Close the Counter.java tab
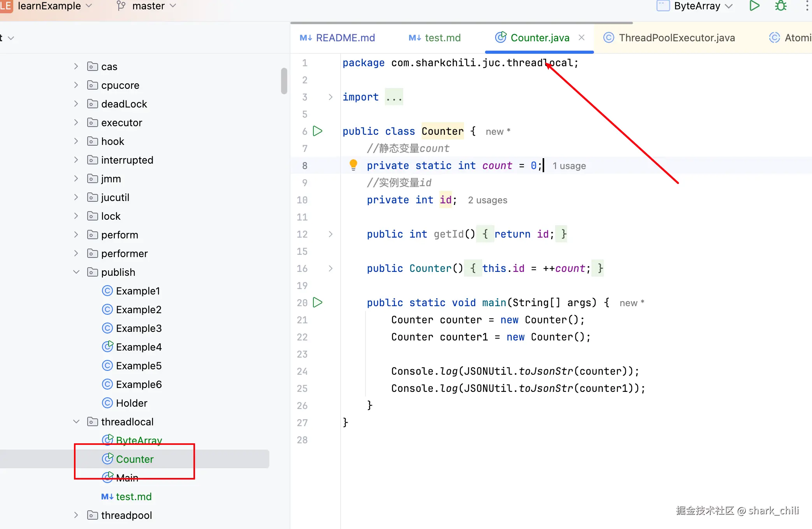 click(x=582, y=38)
